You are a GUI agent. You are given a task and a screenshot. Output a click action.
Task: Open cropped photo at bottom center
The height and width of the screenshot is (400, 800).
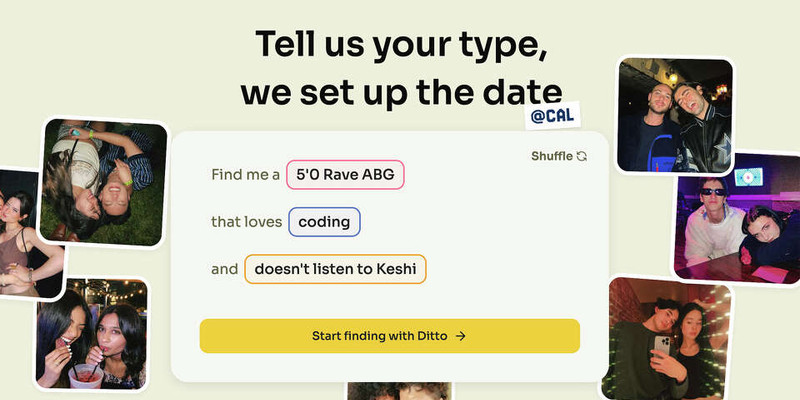pyautogui.click(x=399, y=391)
